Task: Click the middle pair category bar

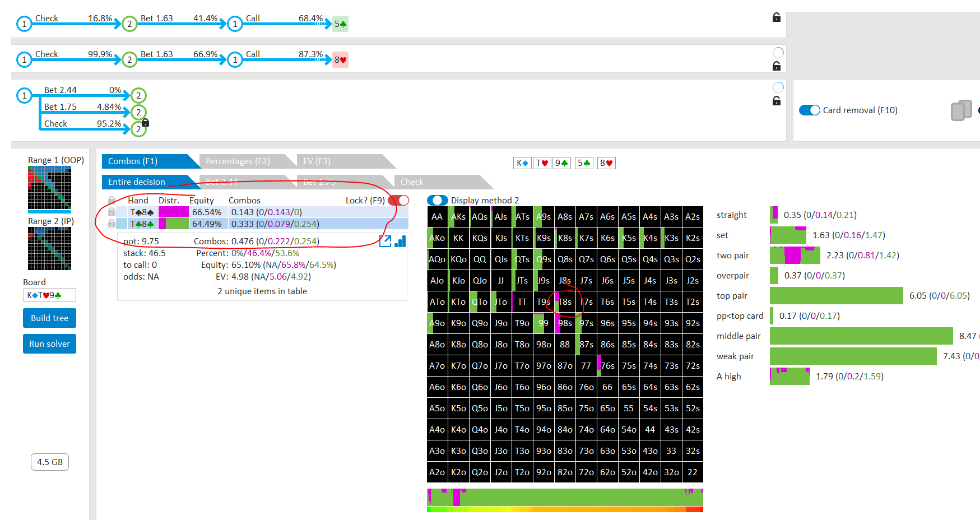Action: coord(861,336)
